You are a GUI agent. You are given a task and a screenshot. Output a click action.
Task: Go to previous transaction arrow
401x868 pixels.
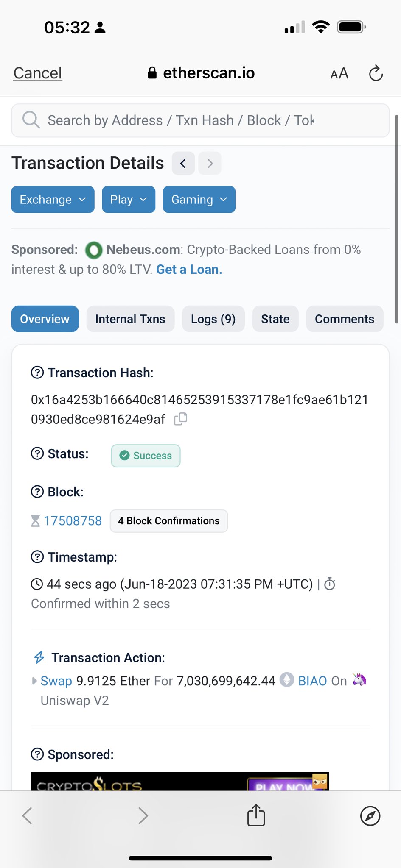click(x=183, y=163)
